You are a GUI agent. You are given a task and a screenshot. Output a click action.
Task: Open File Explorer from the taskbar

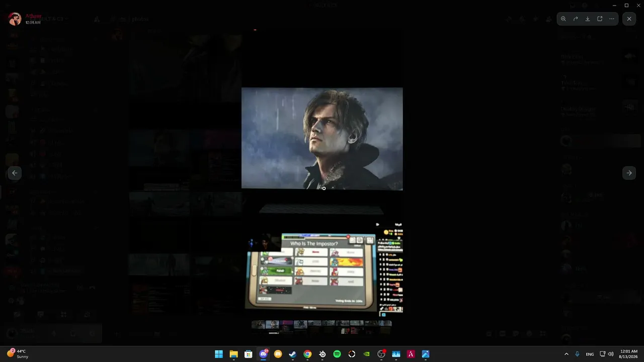tap(233, 354)
